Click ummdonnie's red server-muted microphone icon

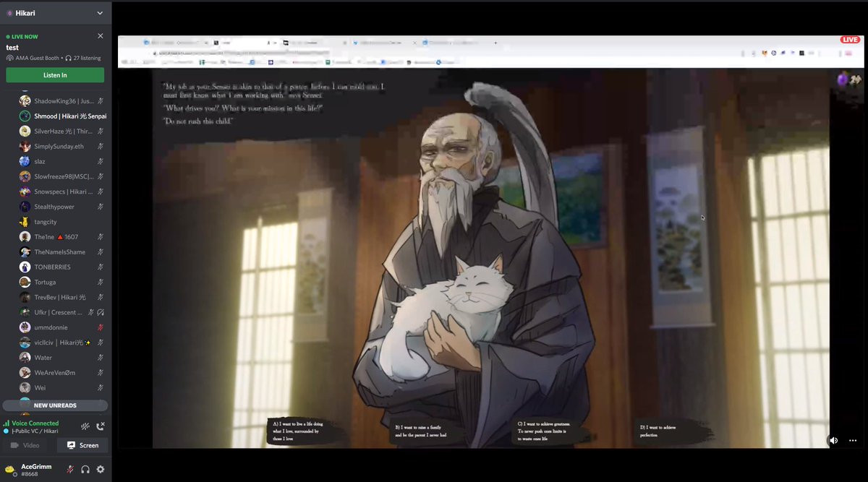(x=101, y=327)
